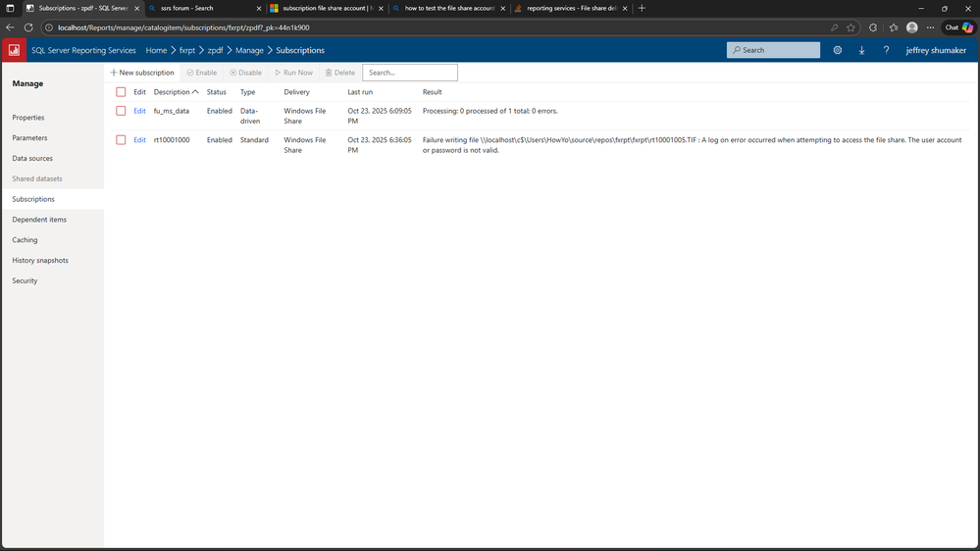The width and height of the screenshot is (980, 551).
Task: Open Caching in Manage sidebar
Action: [x=25, y=240]
